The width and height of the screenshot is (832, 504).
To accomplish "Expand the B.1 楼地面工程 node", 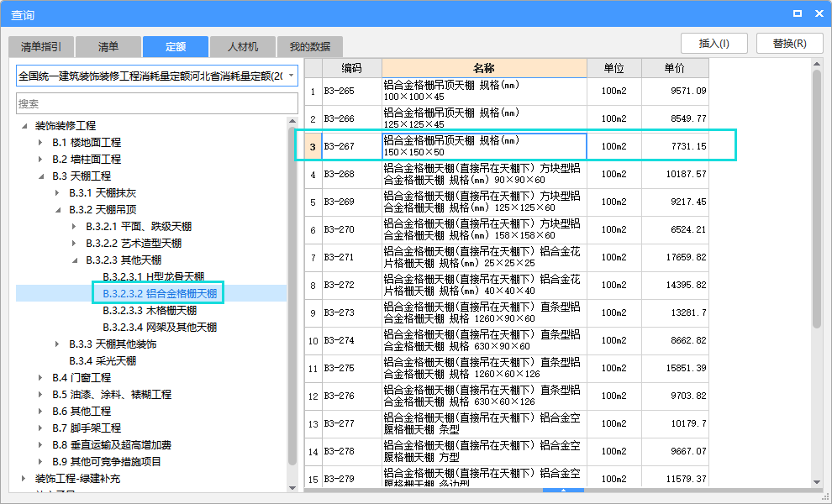I will point(41,142).
